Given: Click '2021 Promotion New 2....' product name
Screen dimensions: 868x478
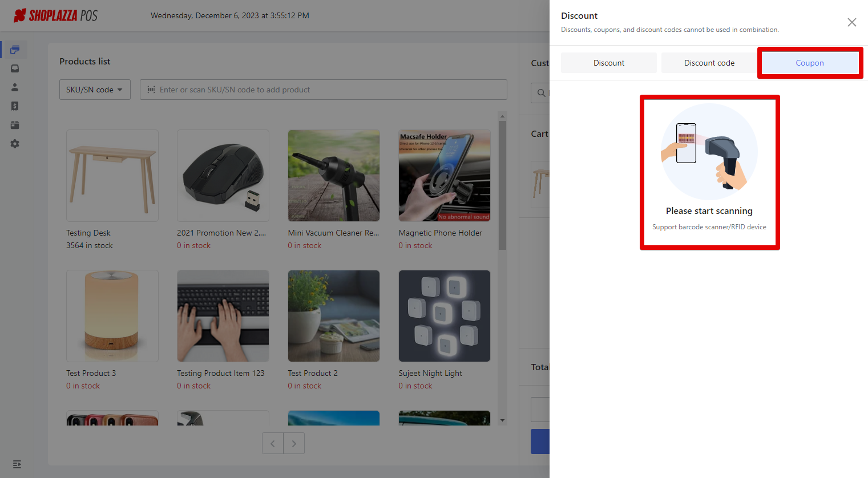Looking at the screenshot, I should click(221, 233).
